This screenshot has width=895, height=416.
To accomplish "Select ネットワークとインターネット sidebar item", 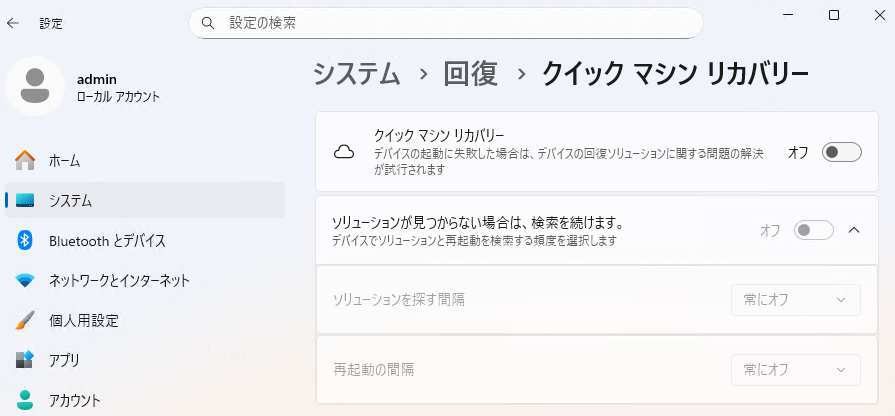I will [145, 280].
